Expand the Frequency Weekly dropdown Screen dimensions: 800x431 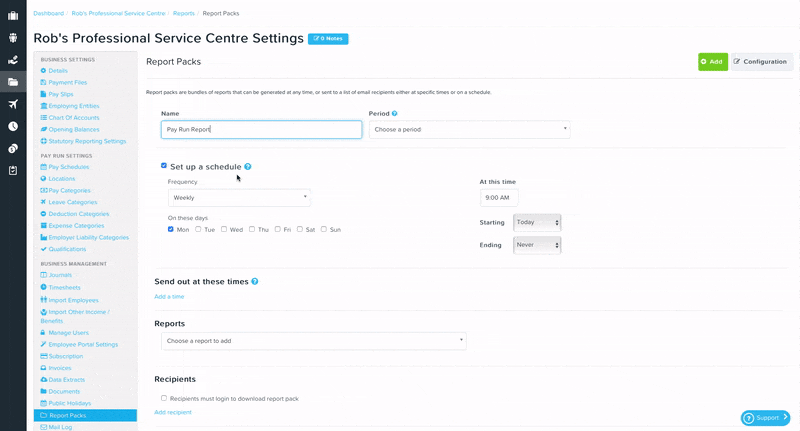pos(239,198)
